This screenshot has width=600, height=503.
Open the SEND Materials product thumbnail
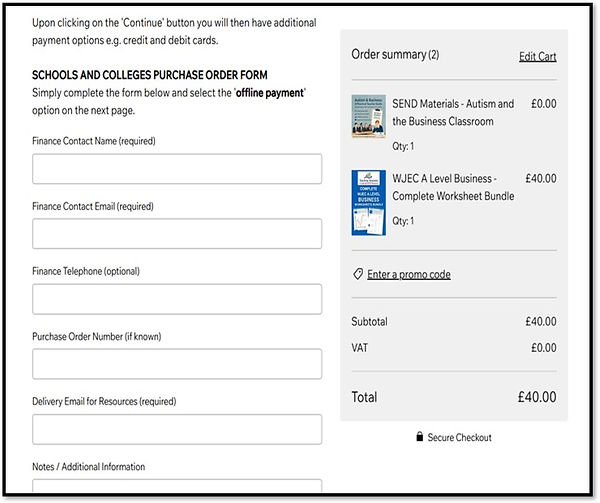point(368,116)
